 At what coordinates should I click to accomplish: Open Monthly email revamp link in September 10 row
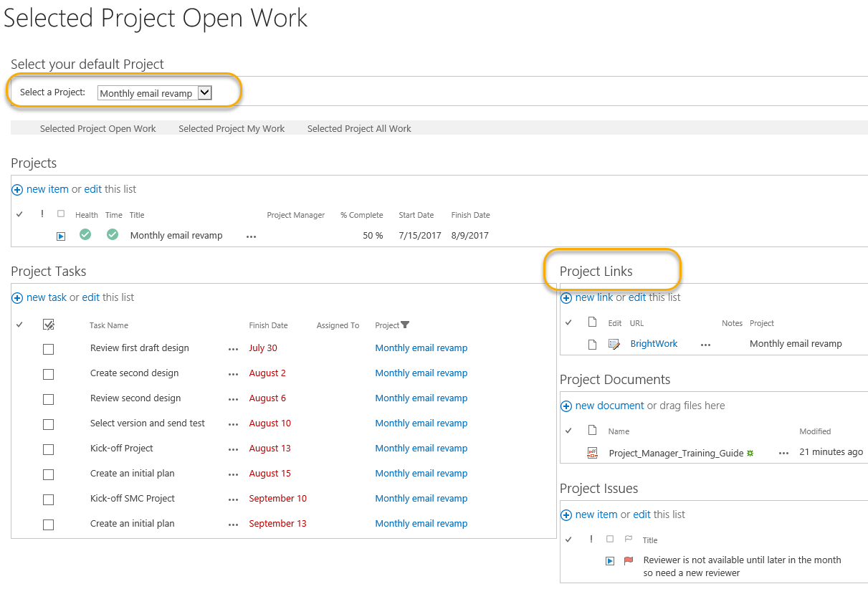click(x=421, y=499)
